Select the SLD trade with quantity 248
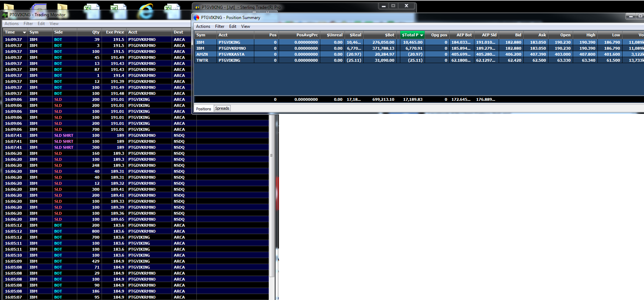The width and height of the screenshot is (644, 300). [136, 165]
